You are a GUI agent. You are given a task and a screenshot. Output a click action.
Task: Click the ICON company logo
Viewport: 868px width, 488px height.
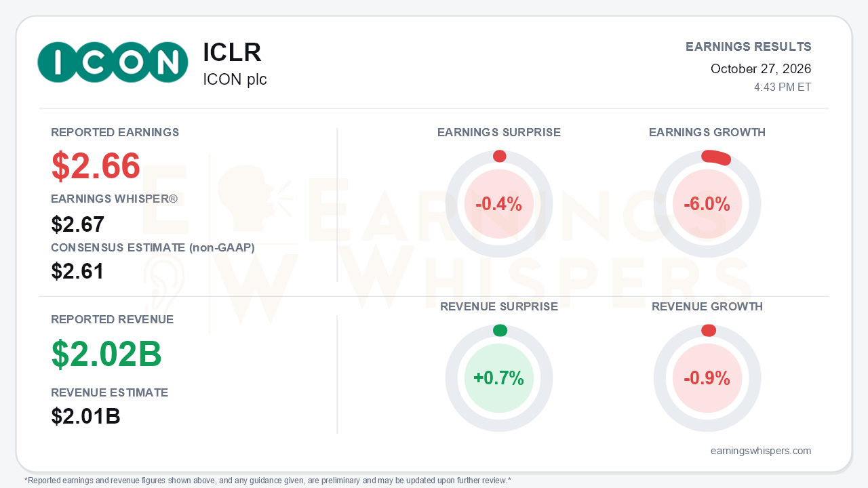click(x=113, y=62)
